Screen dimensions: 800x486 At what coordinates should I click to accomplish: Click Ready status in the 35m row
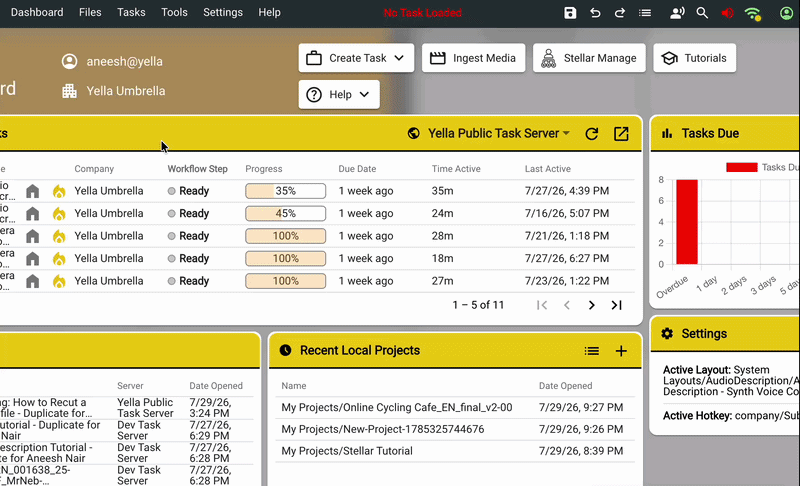pos(188,191)
